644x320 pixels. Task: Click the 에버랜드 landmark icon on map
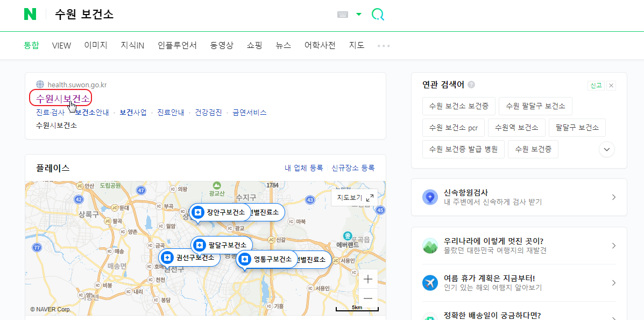pos(348,236)
